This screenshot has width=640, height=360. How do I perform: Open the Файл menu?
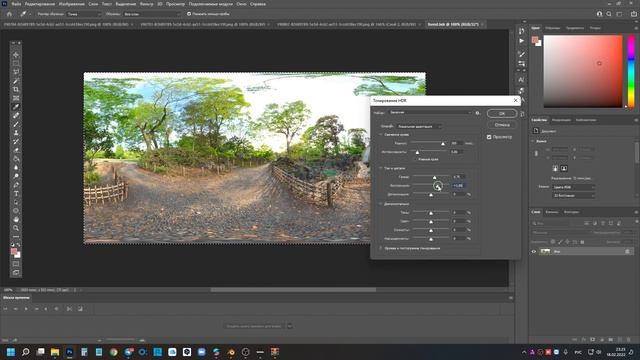click(x=16, y=4)
